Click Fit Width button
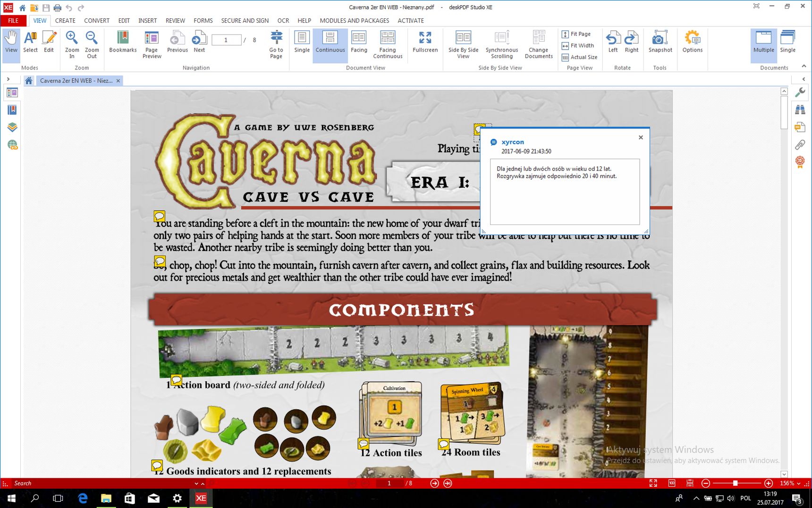812x508 pixels. point(578,46)
